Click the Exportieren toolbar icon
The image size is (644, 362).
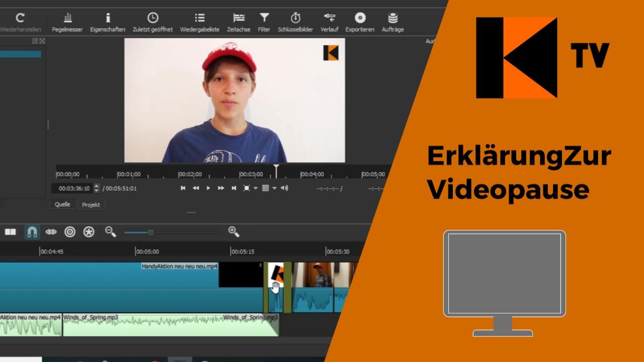click(360, 23)
